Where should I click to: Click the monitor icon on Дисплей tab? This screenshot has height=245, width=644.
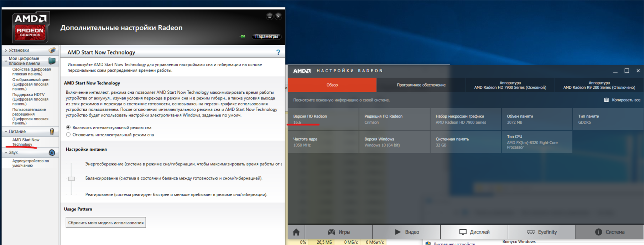click(x=463, y=232)
